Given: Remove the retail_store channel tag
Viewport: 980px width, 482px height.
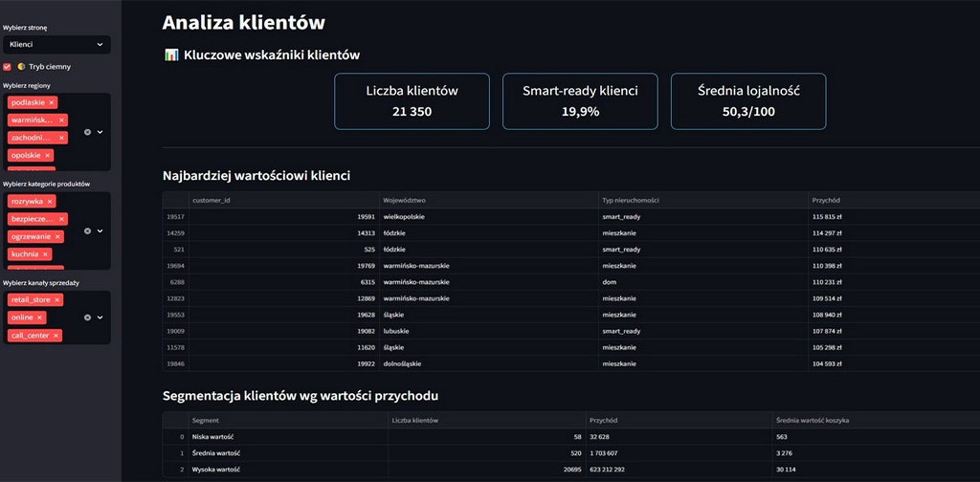Looking at the screenshot, I should tap(57, 300).
